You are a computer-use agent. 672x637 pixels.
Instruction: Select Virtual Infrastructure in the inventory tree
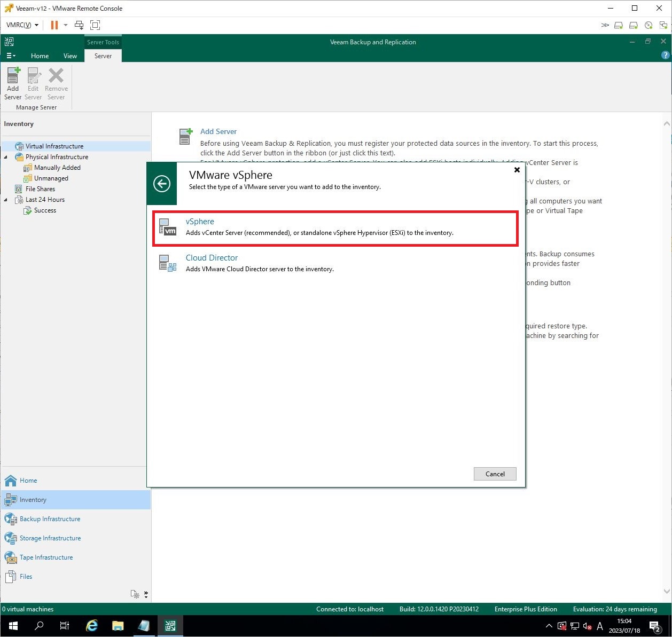(x=54, y=146)
